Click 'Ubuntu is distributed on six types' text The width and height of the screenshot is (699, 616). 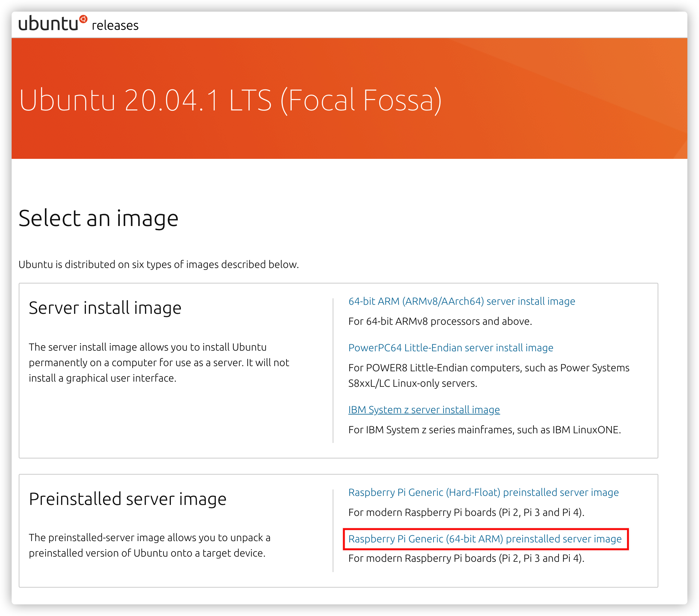pyautogui.click(x=159, y=264)
